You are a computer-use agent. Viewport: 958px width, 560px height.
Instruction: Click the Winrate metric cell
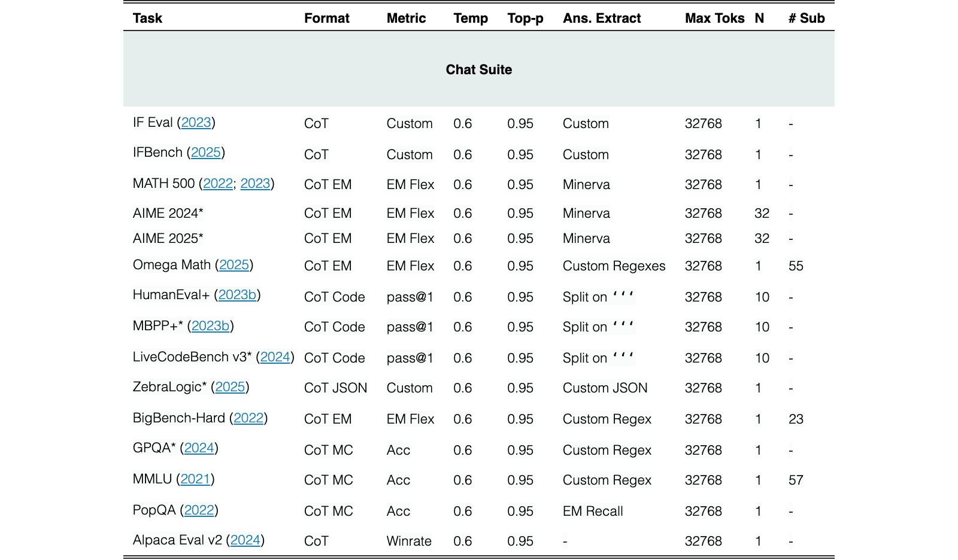coord(409,541)
